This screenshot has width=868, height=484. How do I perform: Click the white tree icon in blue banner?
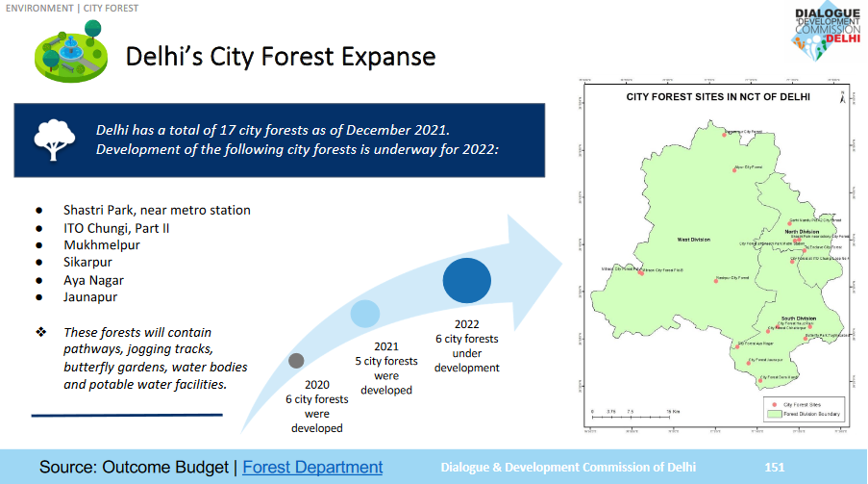[54, 140]
